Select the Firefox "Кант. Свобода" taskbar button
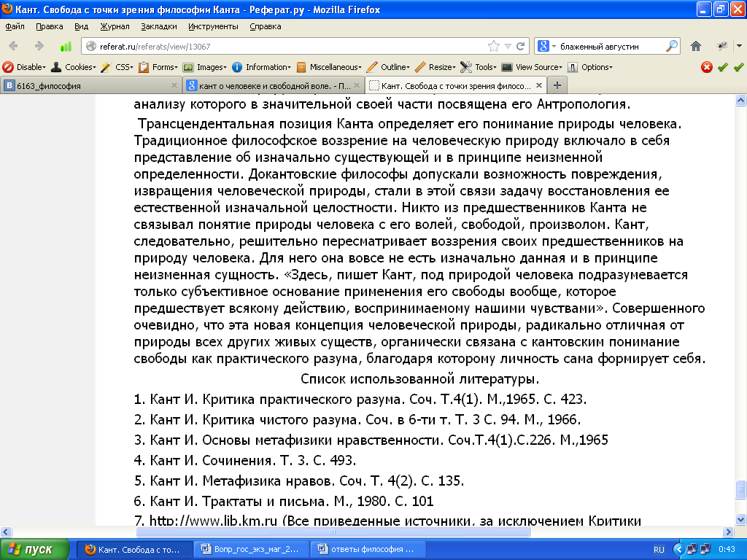 click(x=134, y=549)
